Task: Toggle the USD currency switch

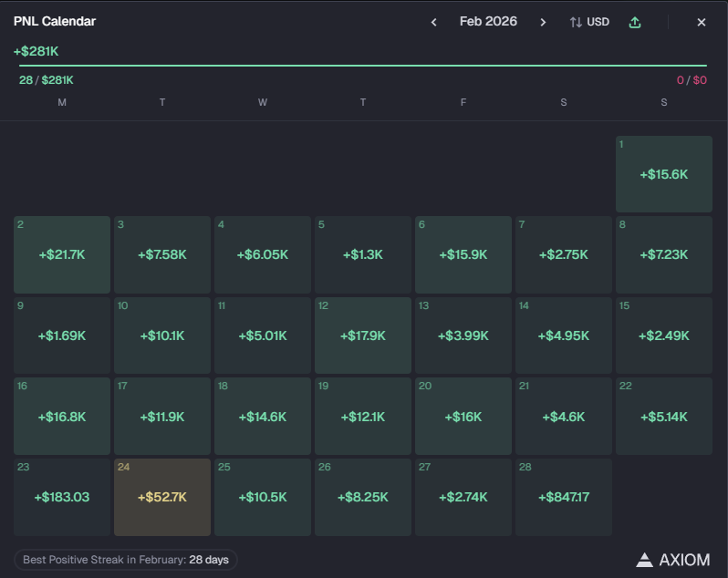Action: pos(589,22)
